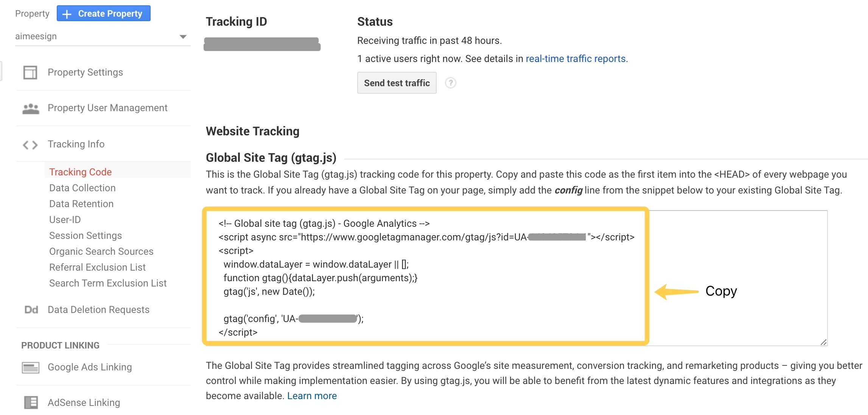Click the Google Ads Linking icon
Image resolution: width=868 pixels, height=415 pixels.
click(31, 367)
